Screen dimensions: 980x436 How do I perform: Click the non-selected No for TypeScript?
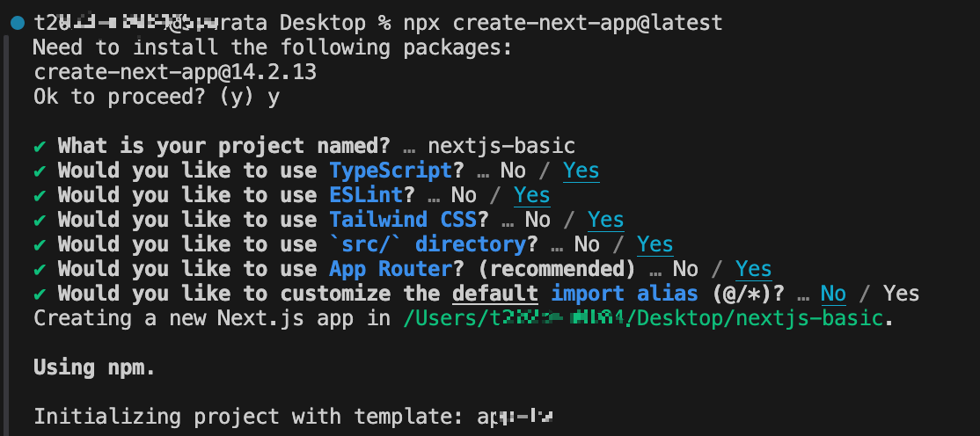coord(513,171)
